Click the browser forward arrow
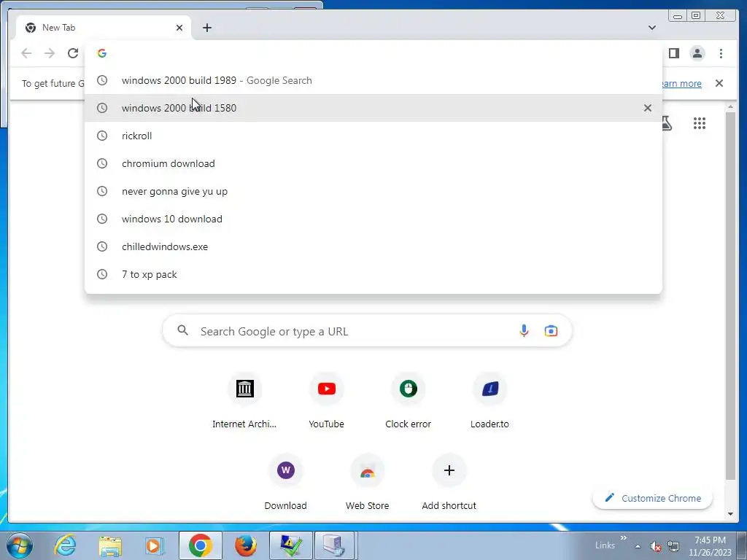Screen dimensions: 747x560 (50, 53)
